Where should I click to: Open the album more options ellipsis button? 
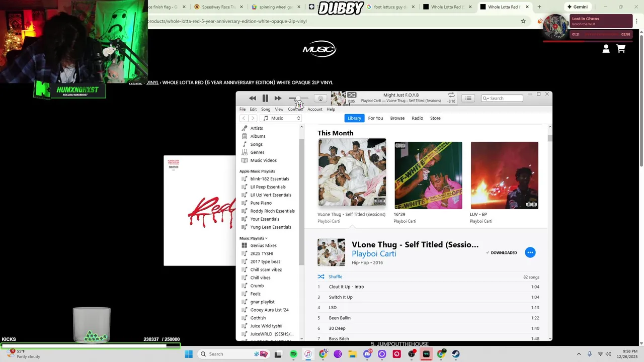coord(530,252)
